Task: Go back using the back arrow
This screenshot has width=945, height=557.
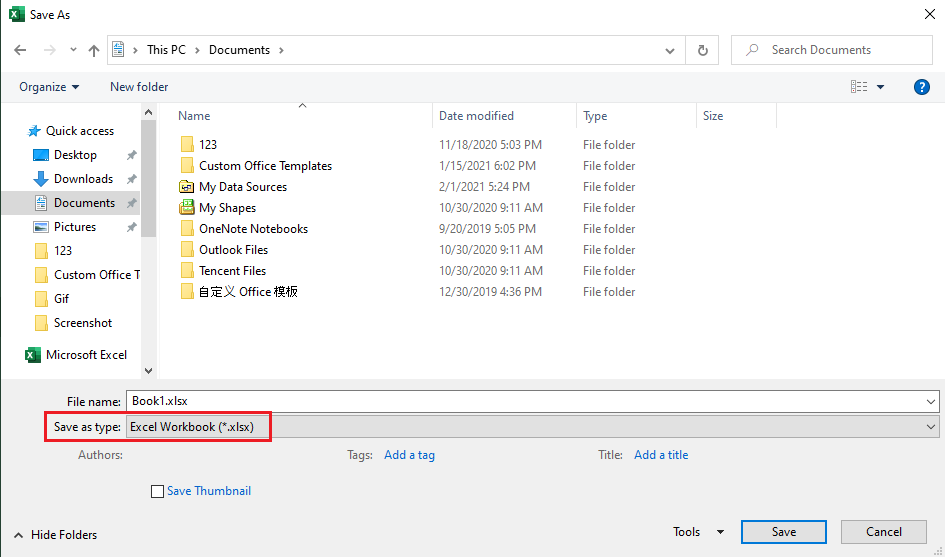Action: (x=20, y=50)
